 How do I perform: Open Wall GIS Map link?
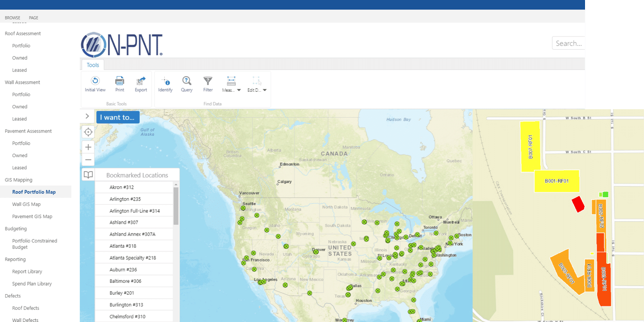(26, 204)
